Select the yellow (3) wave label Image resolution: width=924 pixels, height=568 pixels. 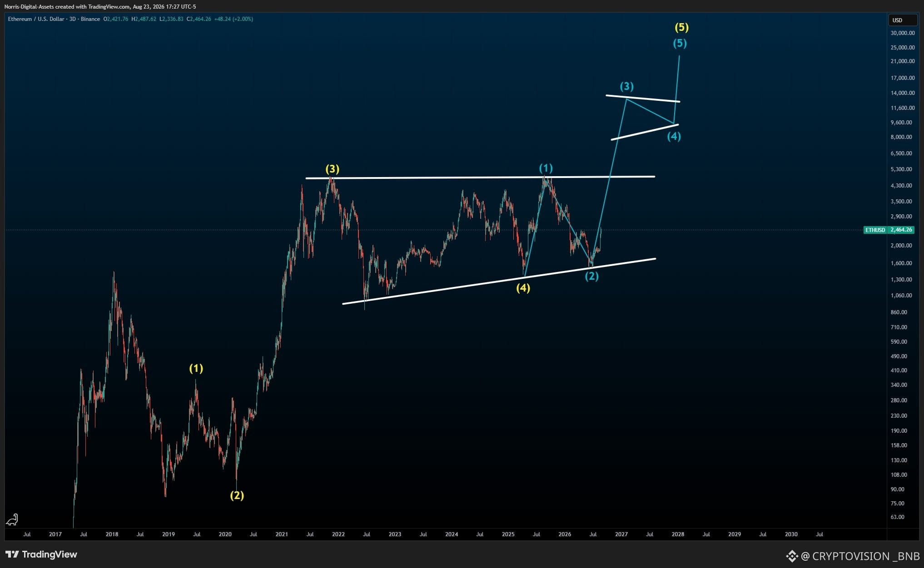pos(333,169)
